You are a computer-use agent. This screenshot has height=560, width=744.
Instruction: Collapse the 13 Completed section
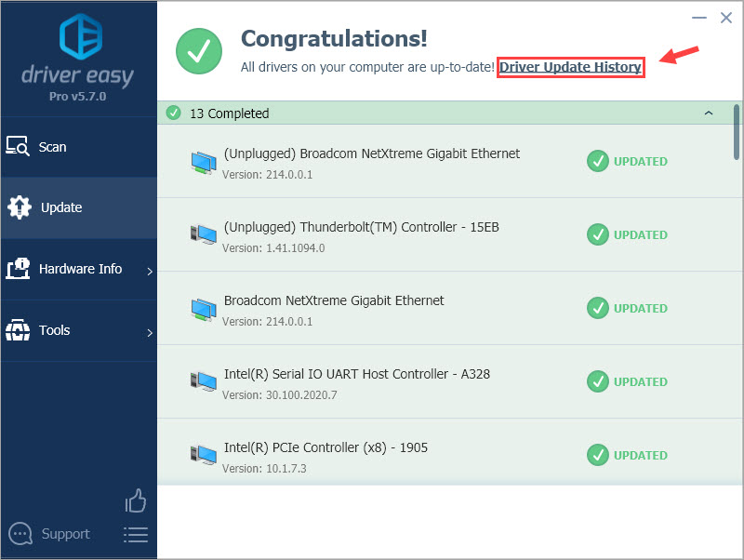point(709,113)
